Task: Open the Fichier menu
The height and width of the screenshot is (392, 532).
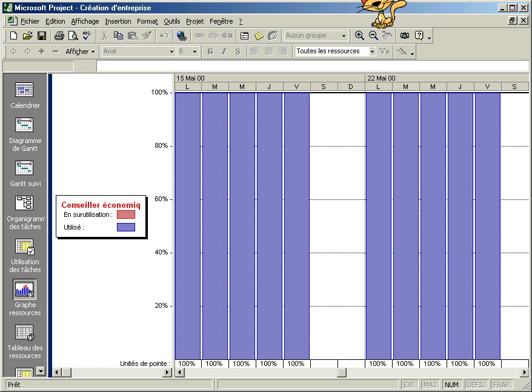Action: click(x=30, y=21)
